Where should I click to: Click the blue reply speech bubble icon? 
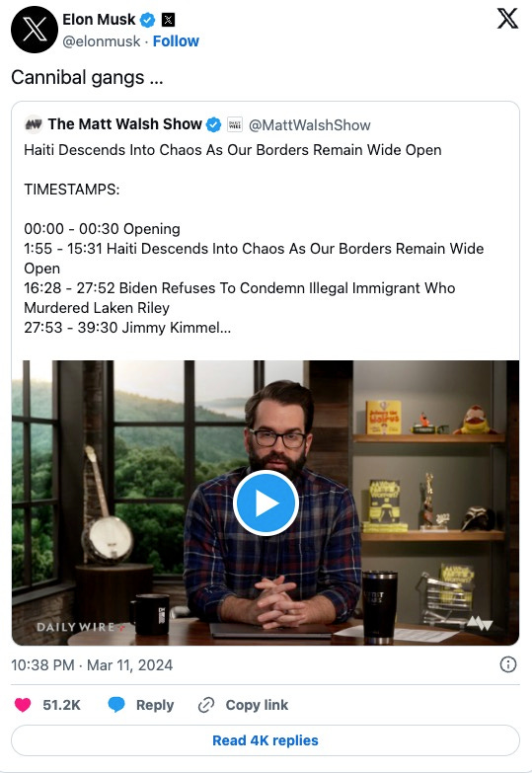pos(116,705)
